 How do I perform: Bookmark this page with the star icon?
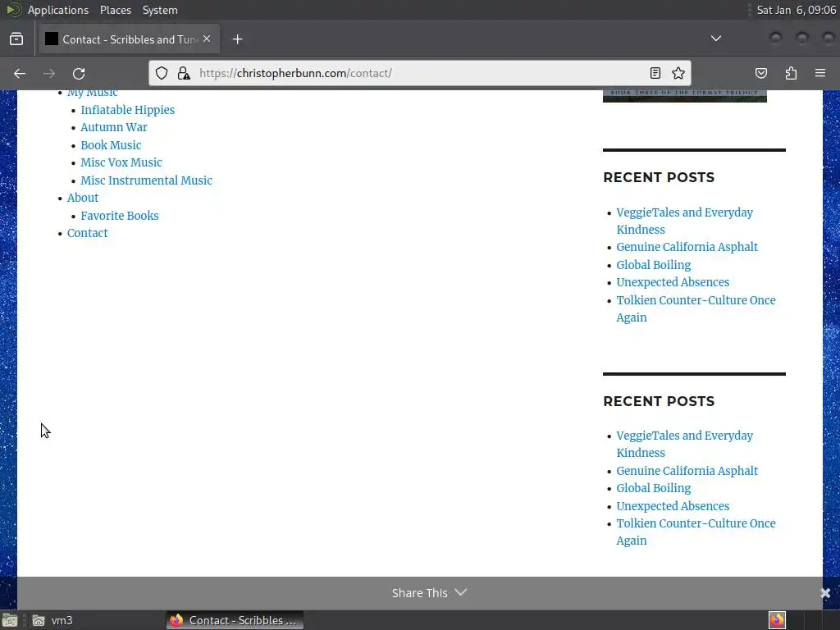click(678, 73)
